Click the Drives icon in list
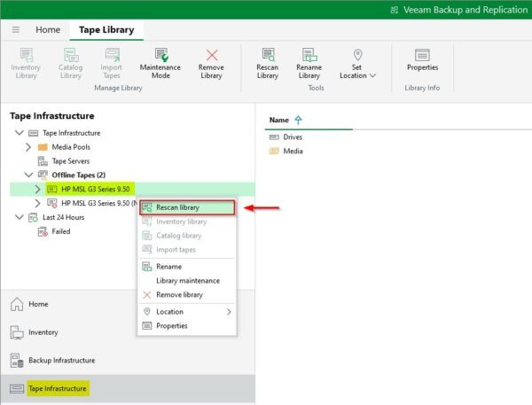This screenshot has height=405, width=532. 274,137
